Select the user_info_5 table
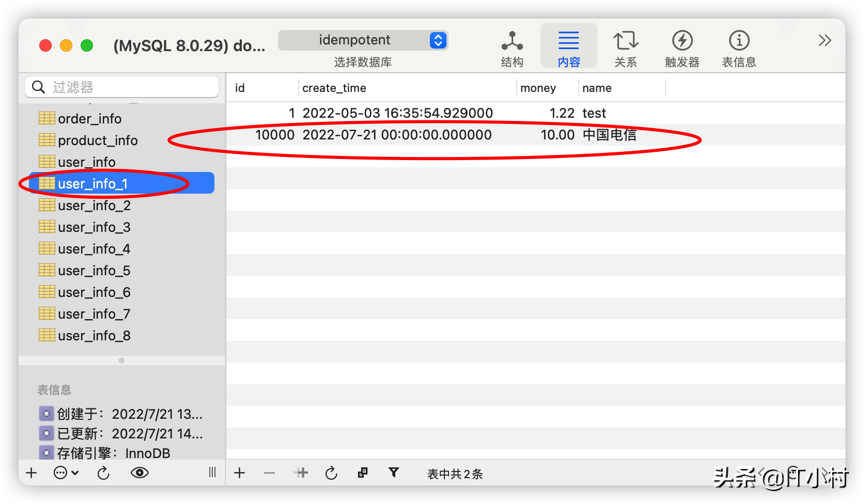The height and width of the screenshot is (504, 864). (122, 271)
